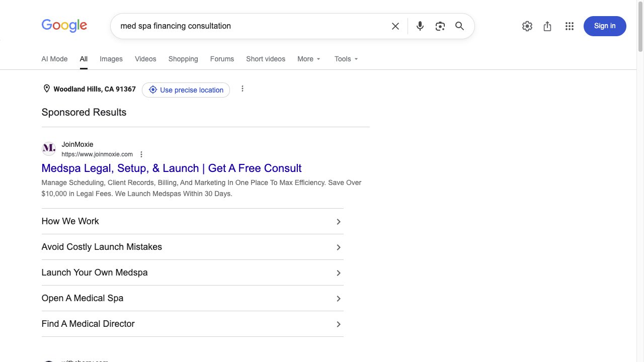This screenshot has width=644, height=362.
Task: Switch to Videos tab
Action: (x=145, y=59)
